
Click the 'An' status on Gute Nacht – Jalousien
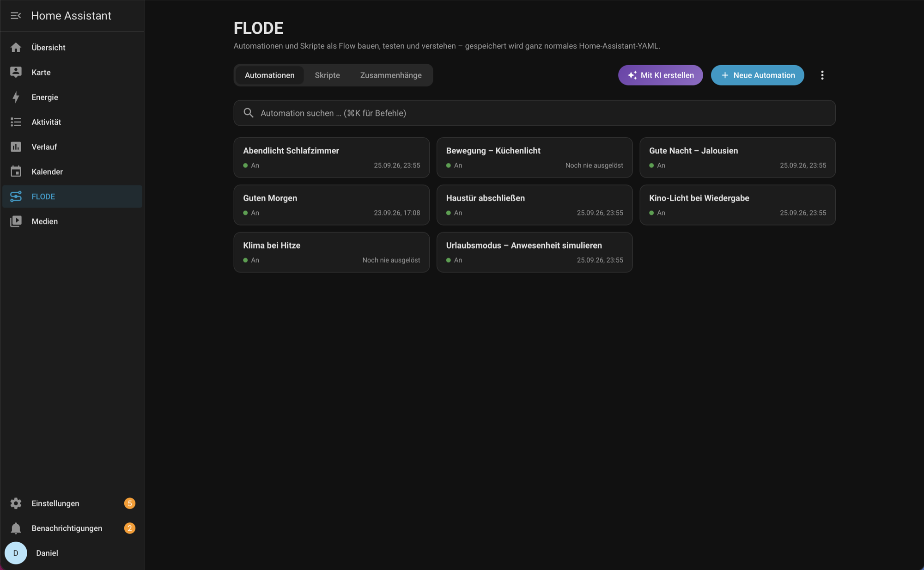(661, 165)
